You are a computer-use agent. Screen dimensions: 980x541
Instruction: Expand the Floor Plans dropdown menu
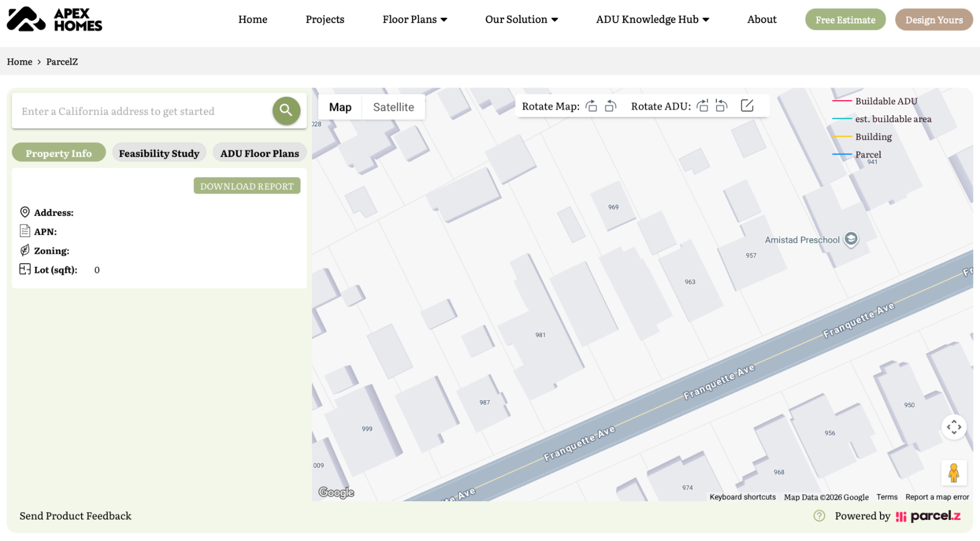coord(415,19)
